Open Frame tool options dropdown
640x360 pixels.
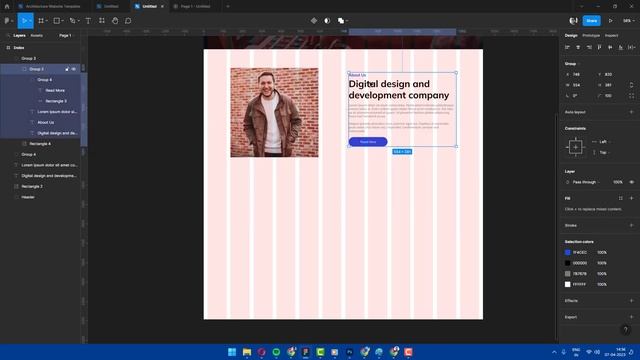[47, 21]
